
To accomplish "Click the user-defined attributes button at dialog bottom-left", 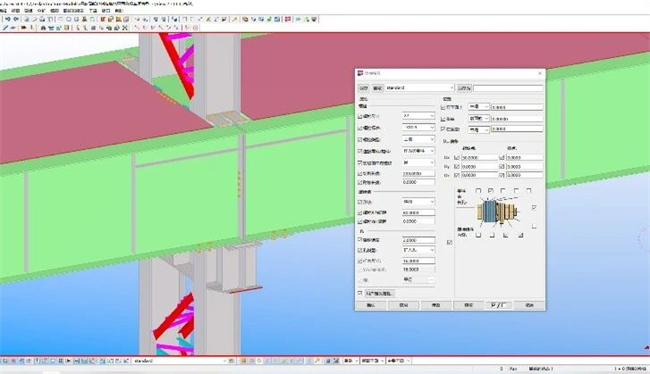I will [379, 293].
